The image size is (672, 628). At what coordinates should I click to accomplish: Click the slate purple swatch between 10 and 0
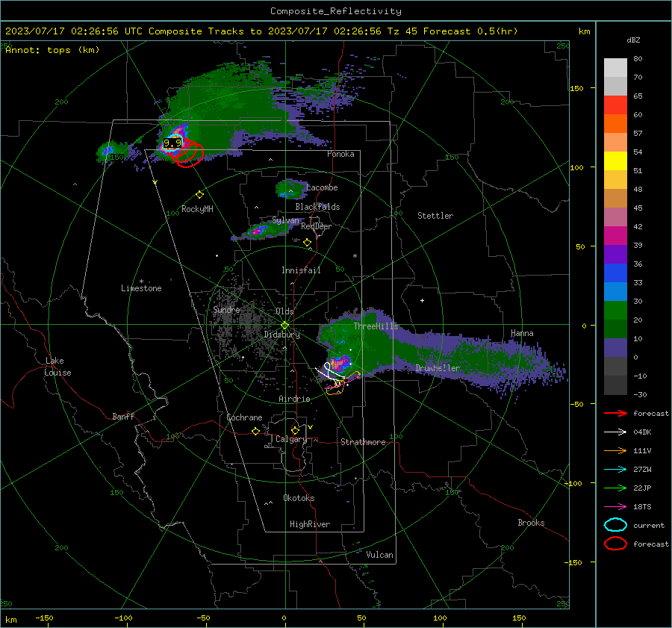coord(615,348)
